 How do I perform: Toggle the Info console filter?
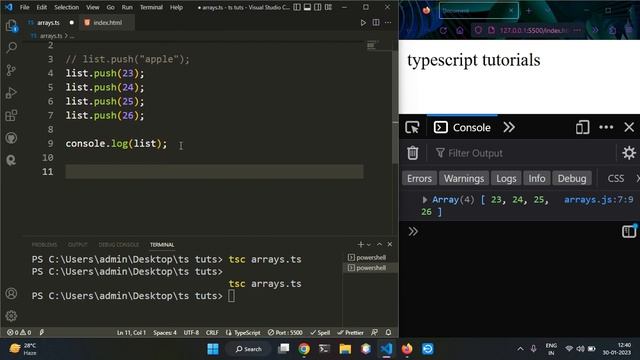coord(537,178)
